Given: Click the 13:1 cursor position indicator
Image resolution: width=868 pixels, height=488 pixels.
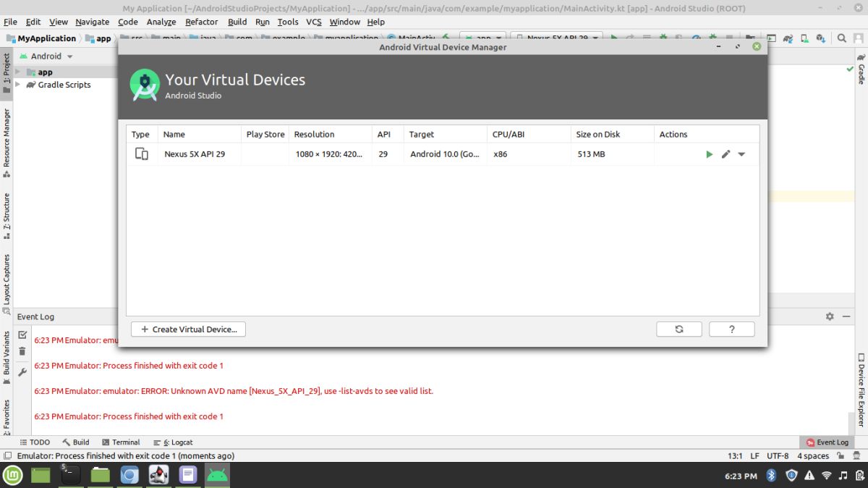Looking at the screenshot, I should 735,456.
